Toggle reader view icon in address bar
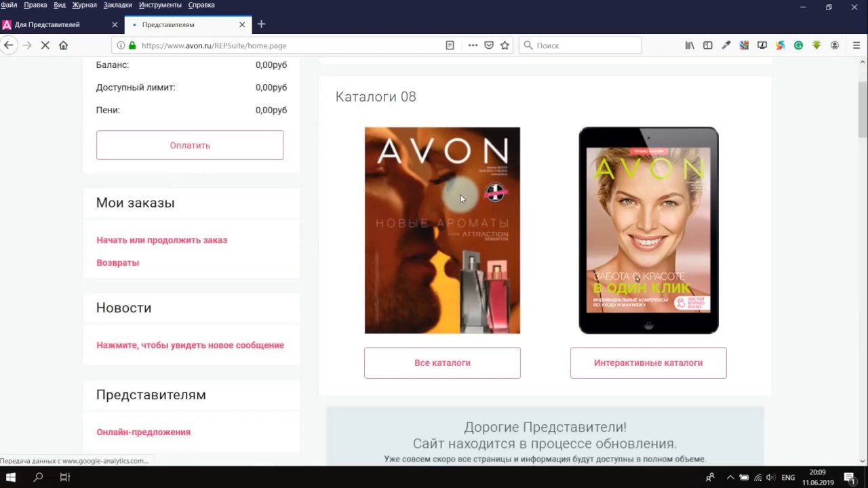This screenshot has height=488, width=868. [450, 45]
